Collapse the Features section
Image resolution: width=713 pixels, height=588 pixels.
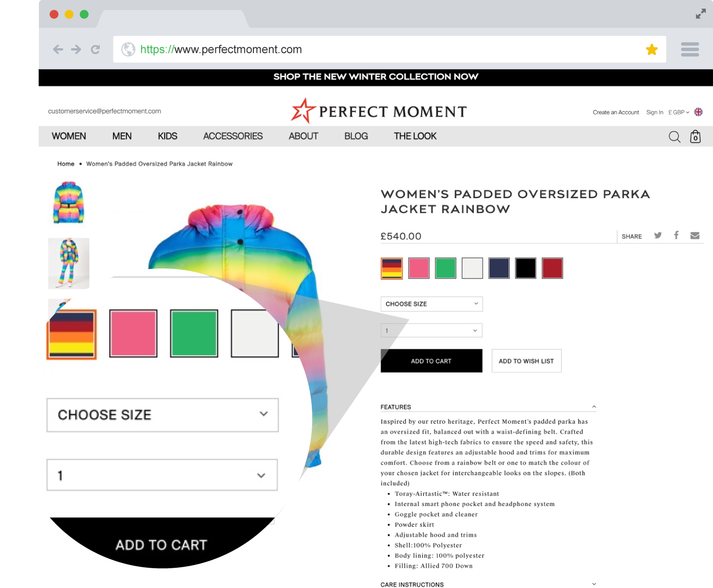(x=488, y=407)
